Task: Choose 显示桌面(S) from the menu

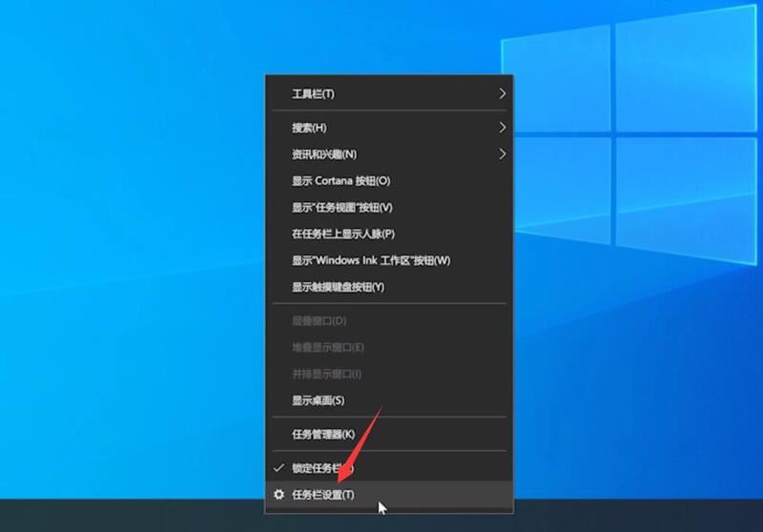Action: tap(318, 400)
